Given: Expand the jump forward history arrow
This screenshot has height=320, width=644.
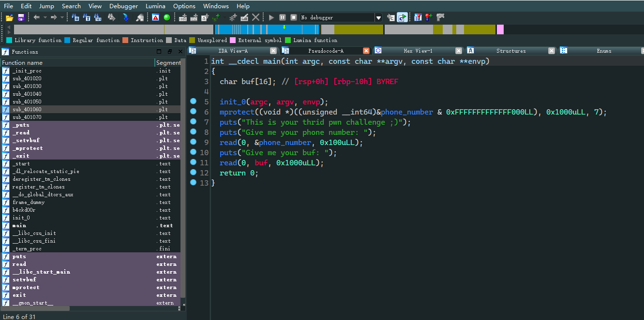Looking at the screenshot, I should coord(62,17).
